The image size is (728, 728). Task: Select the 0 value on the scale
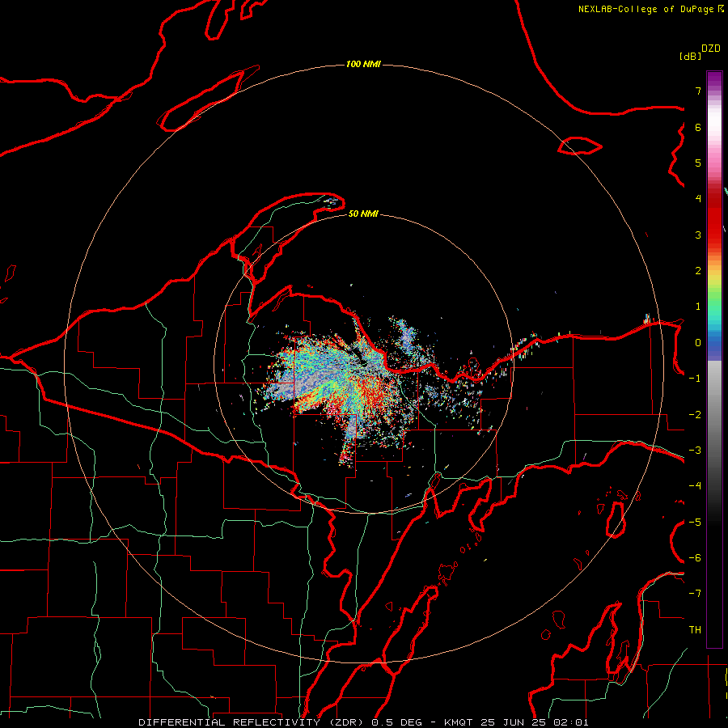click(698, 343)
